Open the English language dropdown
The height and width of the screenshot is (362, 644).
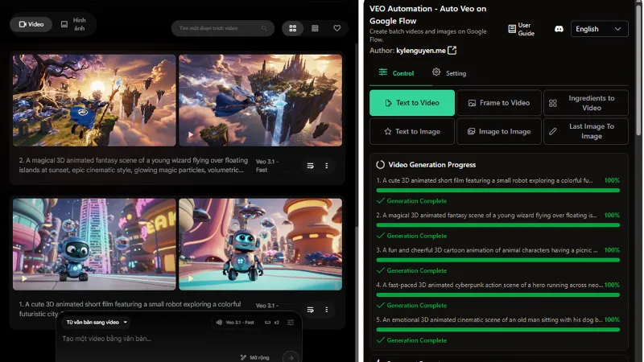click(599, 29)
